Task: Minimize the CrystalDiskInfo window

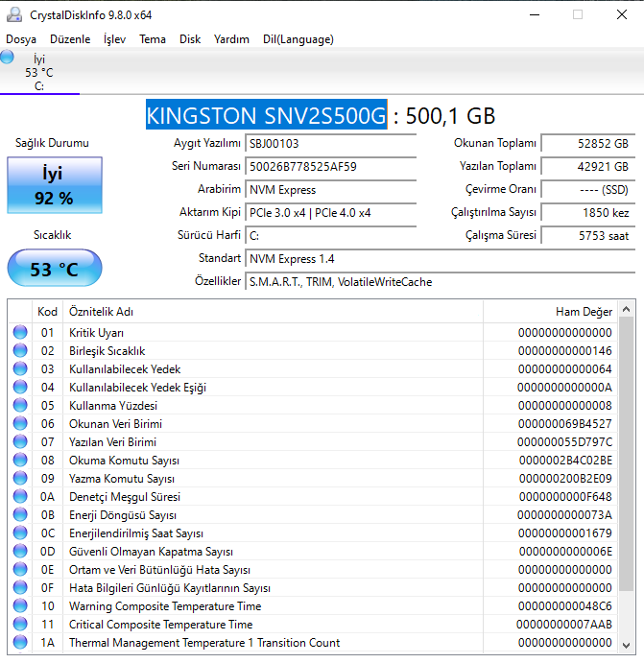Action: coord(535,14)
